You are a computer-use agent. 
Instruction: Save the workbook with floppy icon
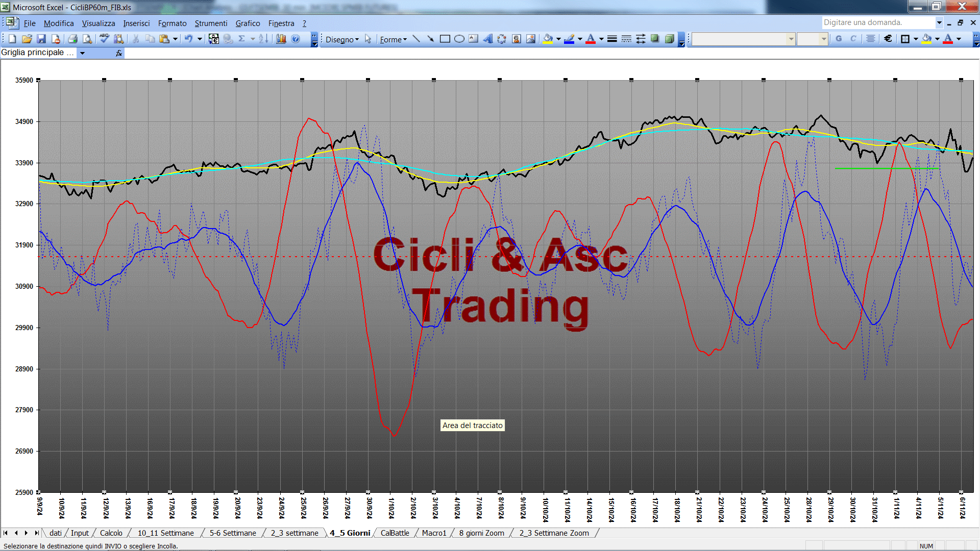[x=41, y=39]
